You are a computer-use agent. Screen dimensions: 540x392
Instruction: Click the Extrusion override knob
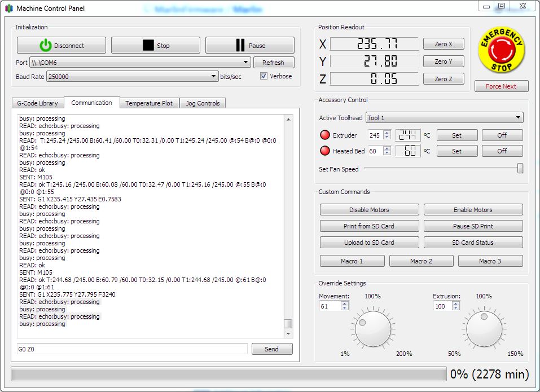pos(484,329)
